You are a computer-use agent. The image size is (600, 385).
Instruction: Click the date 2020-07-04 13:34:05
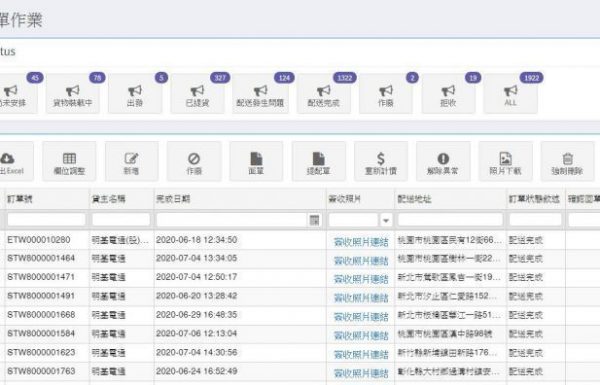197,258
